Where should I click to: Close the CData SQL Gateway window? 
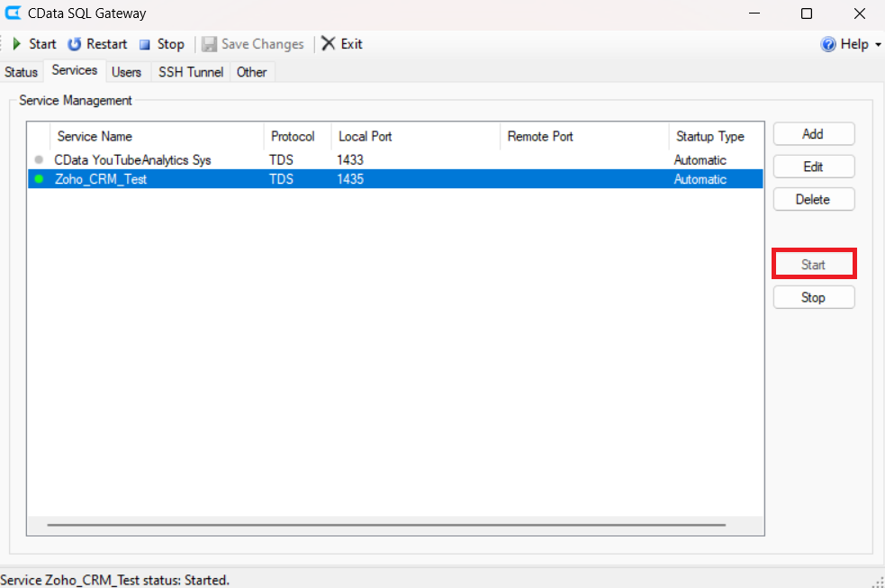[x=860, y=13]
